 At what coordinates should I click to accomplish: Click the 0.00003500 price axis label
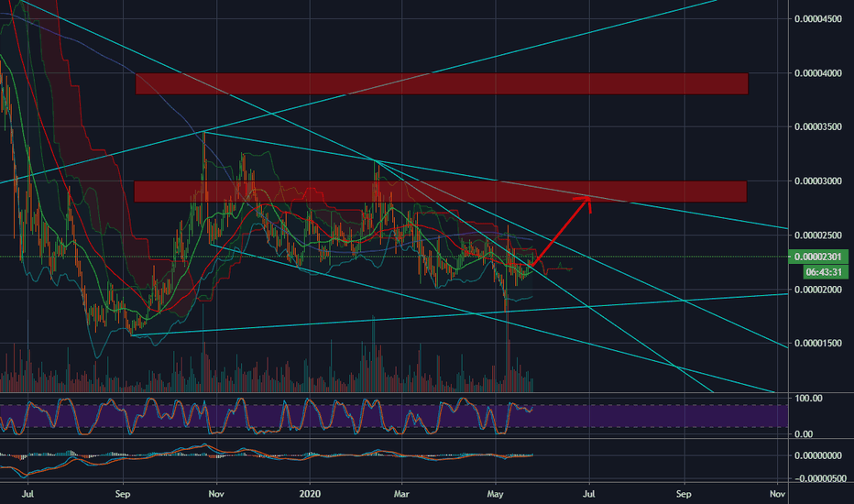tap(818, 127)
